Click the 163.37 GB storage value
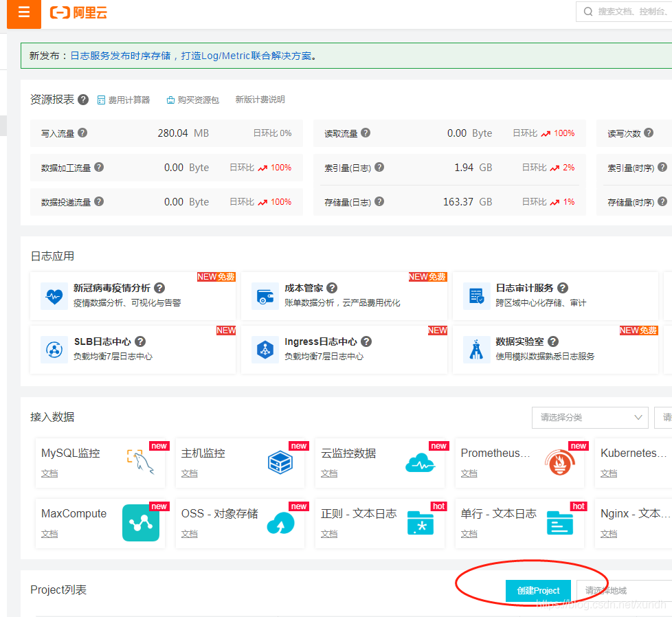The width and height of the screenshot is (672, 617). point(467,202)
